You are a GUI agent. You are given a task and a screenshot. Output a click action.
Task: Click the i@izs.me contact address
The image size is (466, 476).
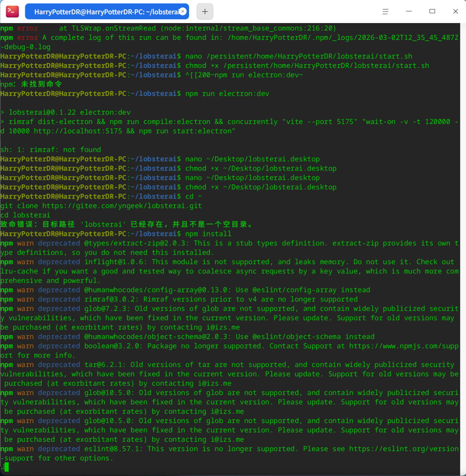(222, 327)
